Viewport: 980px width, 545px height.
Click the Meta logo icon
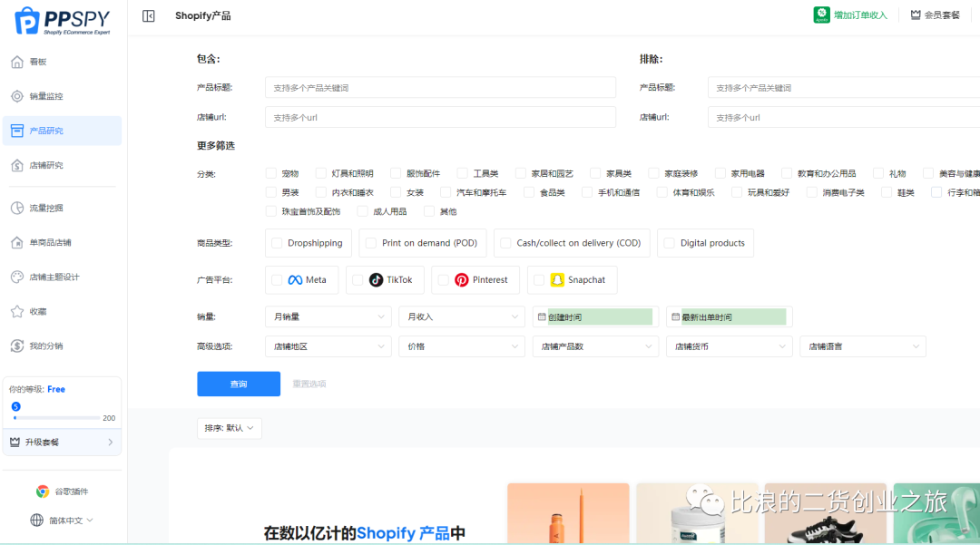pos(295,279)
